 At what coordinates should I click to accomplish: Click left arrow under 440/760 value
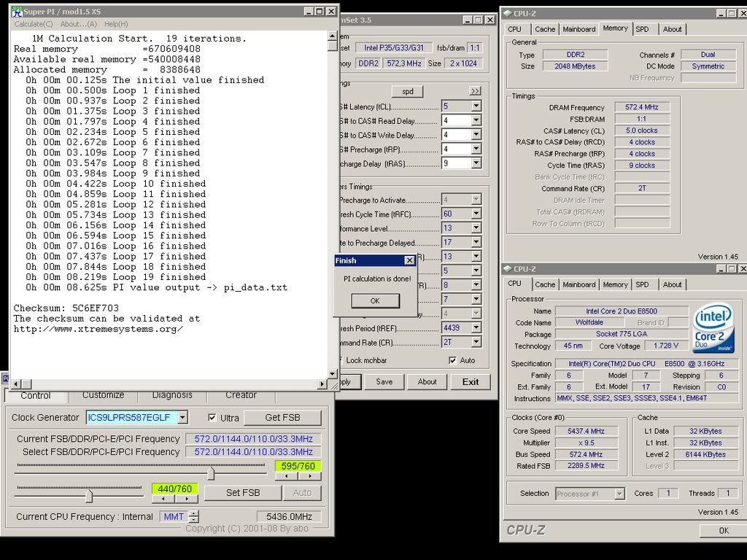tap(163, 499)
